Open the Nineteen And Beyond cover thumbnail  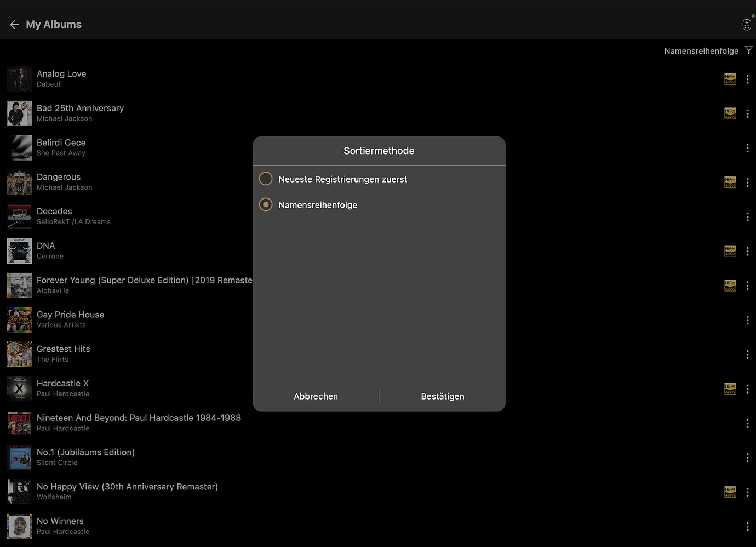(x=19, y=423)
